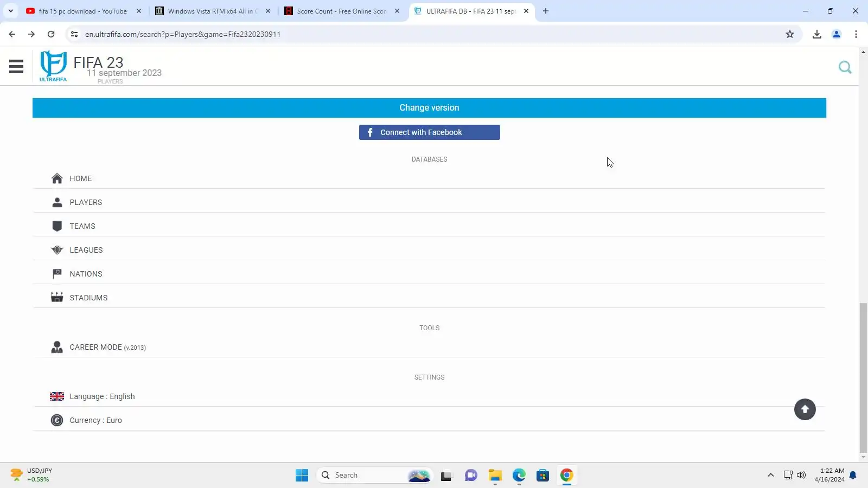Open CAREER MODE tool link

pyautogui.click(x=429, y=347)
